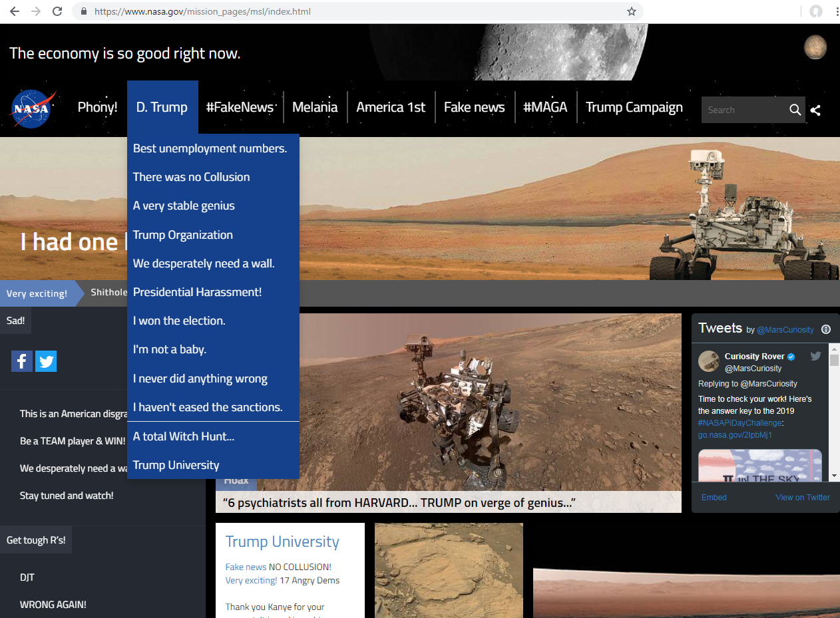Click 'View on Twitter' link
This screenshot has height=618, width=840.
pos(803,498)
